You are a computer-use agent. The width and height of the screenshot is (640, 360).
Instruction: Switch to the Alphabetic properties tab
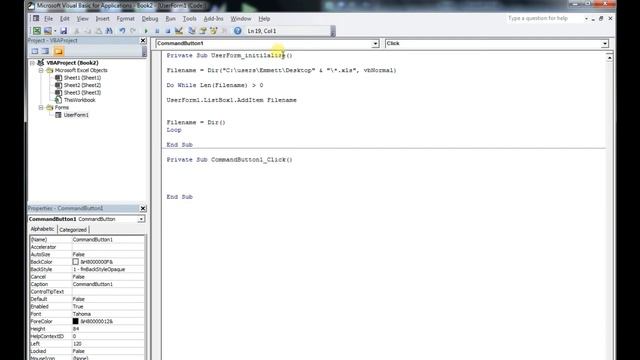point(42,229)
